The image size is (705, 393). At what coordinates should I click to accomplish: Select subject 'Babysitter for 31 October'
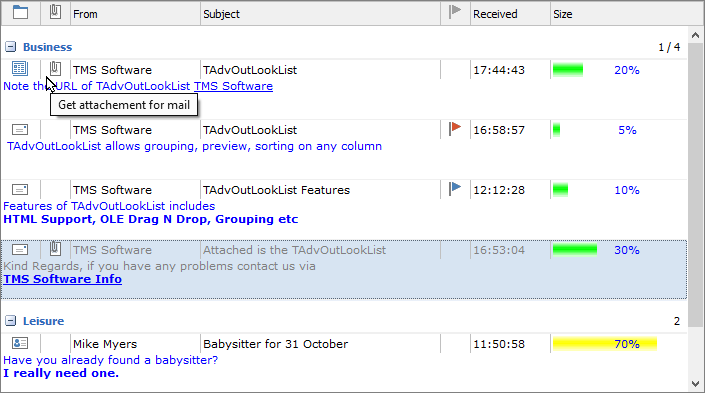coord(276,344)
